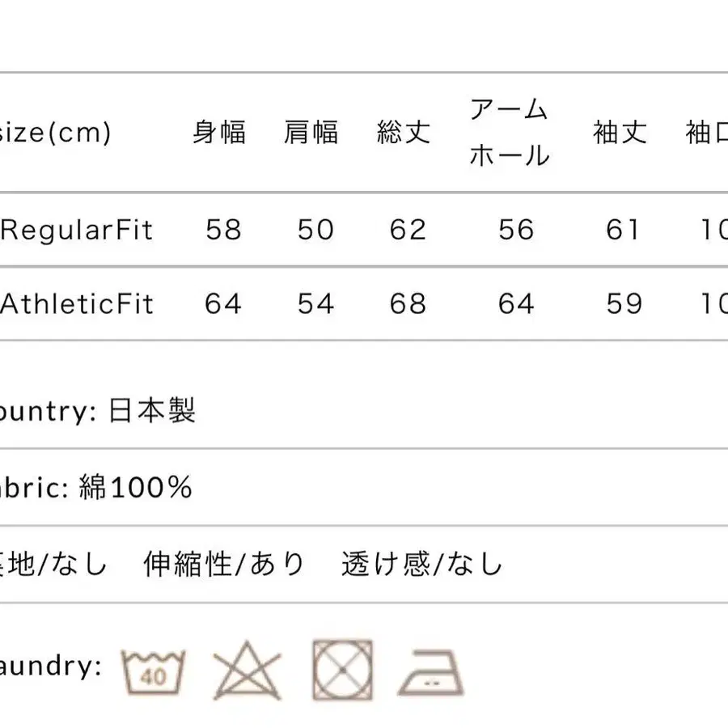Image resolution: width=728 pixels, height=728 pixels.
Task: Click the 綿100% fabric text
Action: [135, 488]
